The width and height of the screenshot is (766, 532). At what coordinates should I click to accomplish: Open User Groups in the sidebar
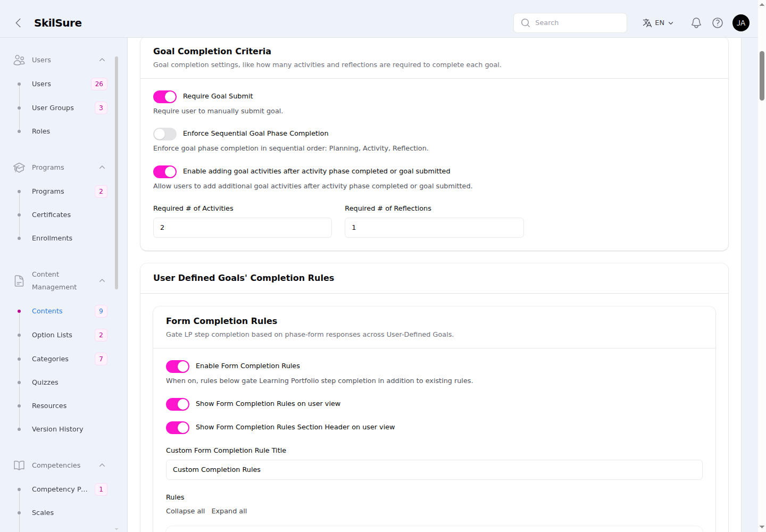(53, 108)
